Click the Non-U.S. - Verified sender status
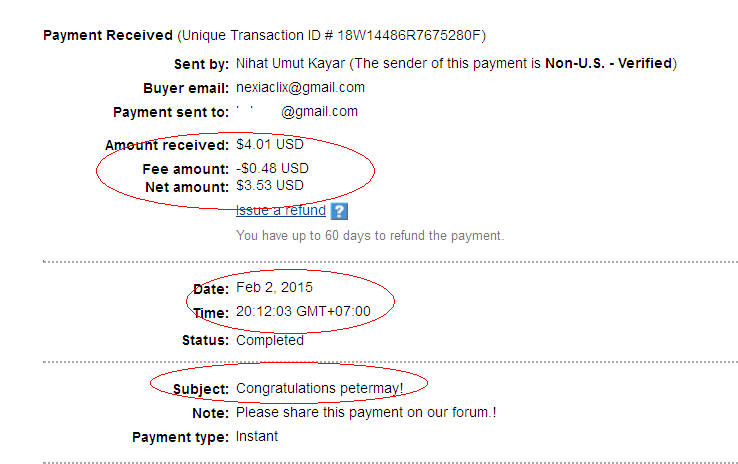Image resolution: width=738 pixels, height=464 pixels. pyautogui.click(x=610, y=64)
